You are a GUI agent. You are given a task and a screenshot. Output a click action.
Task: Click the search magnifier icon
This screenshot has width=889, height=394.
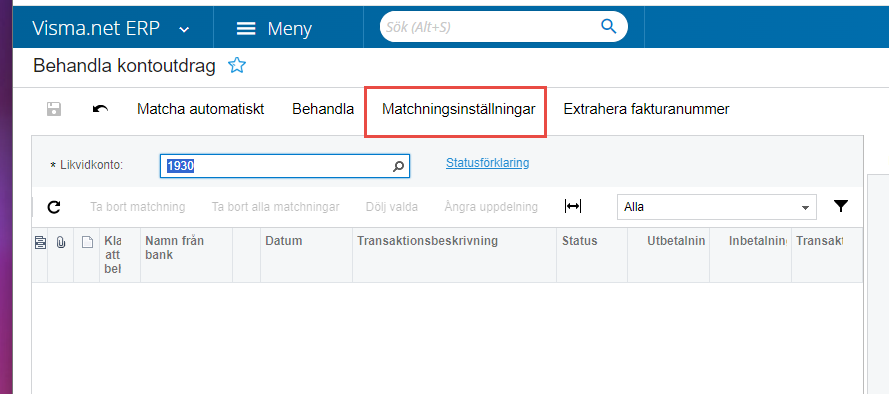[x=608, y=26]
